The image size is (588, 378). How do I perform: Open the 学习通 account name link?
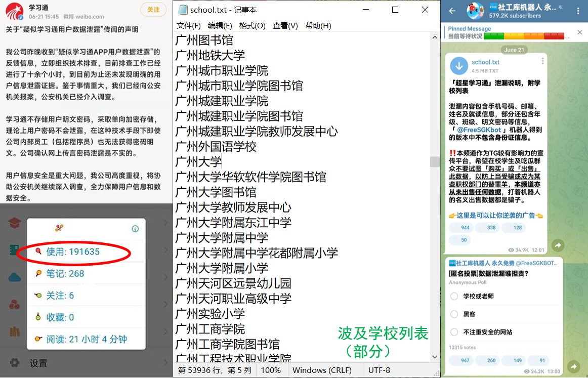38,8
